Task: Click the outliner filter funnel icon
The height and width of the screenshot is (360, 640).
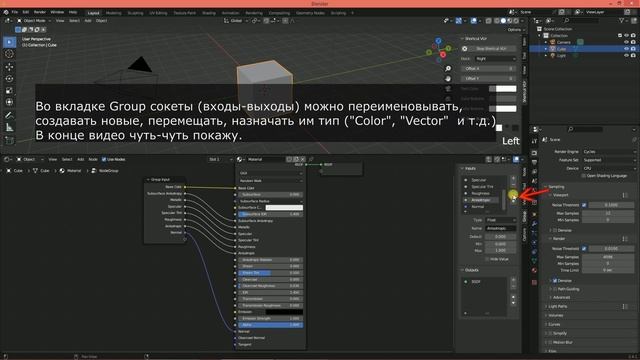Action: coord(621,20)
